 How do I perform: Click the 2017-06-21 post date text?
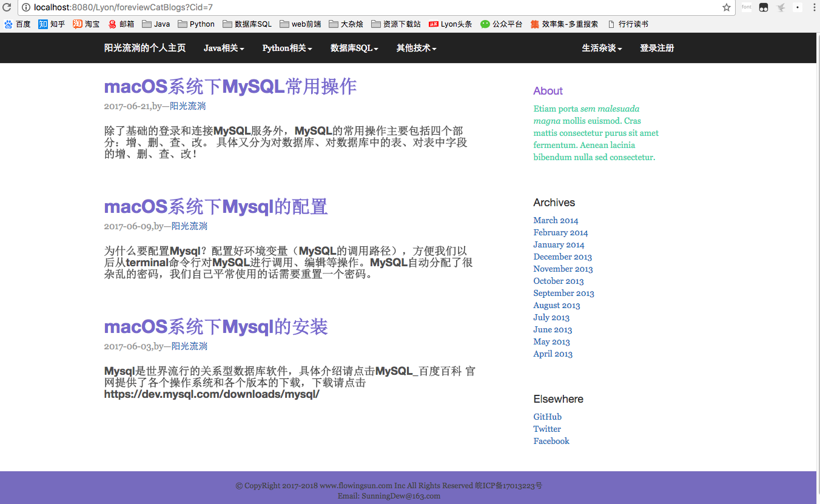point(127,106)
